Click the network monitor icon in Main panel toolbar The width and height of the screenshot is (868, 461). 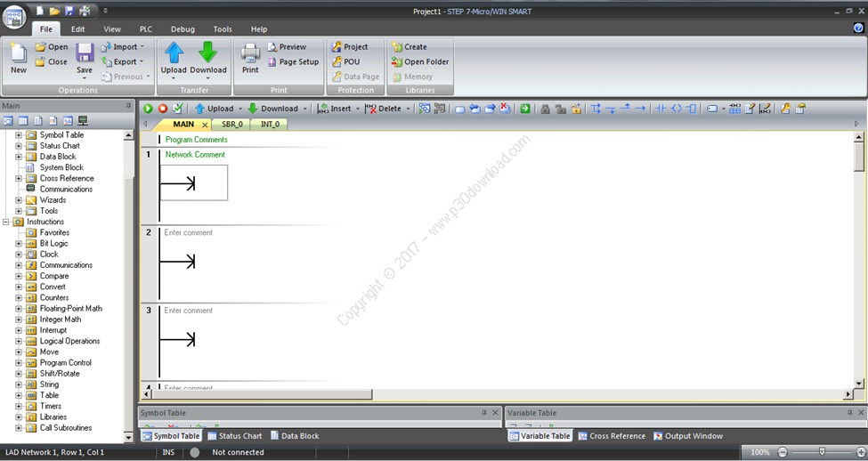pos(83,121)
